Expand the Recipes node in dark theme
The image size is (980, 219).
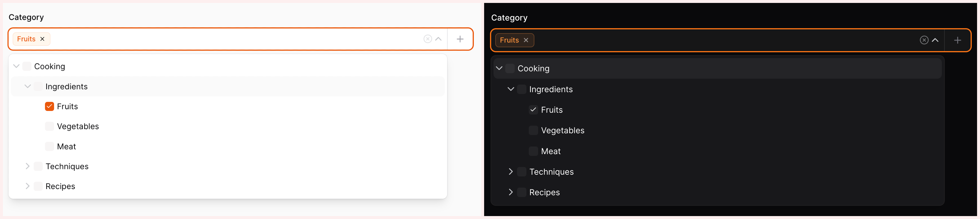pos(511,192)
